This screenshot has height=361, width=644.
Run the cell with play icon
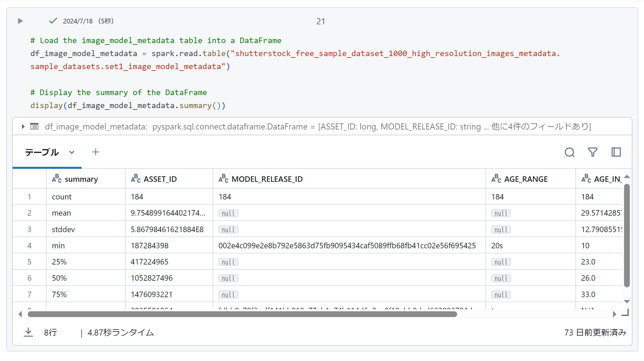tap(20, 21)
